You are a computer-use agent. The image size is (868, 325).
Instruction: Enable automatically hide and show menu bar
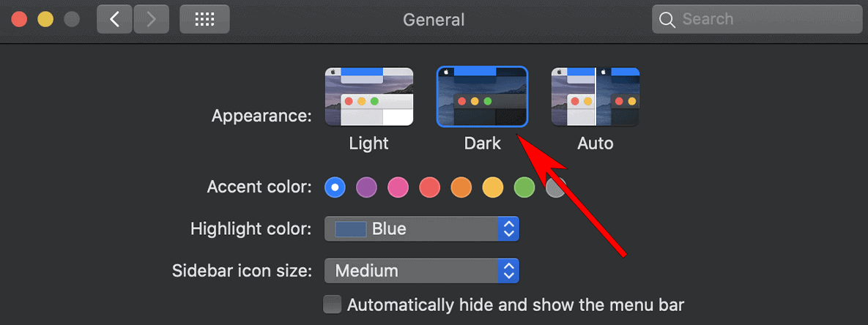pyautogui.click(x=333, y=305)
